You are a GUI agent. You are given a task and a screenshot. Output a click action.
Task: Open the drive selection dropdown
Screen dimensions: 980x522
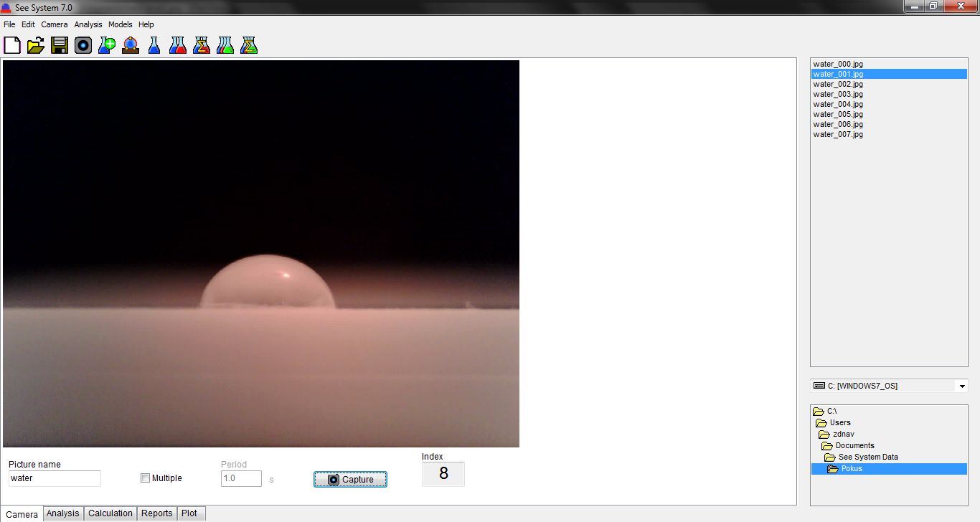(961, 386)
